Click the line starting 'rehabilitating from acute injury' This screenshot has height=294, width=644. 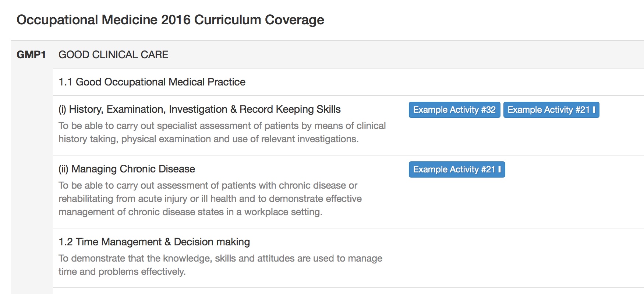(210, 199)
